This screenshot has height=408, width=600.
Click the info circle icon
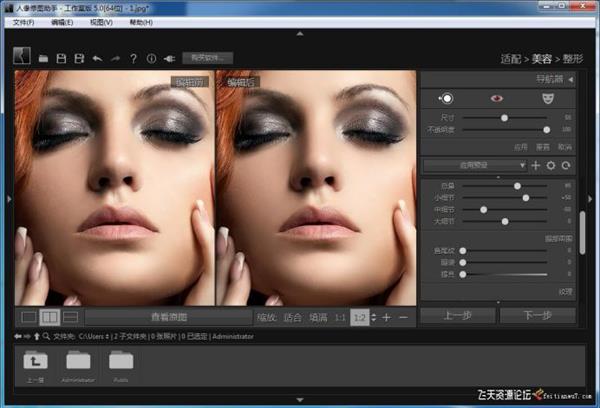[x=151, y=58]
